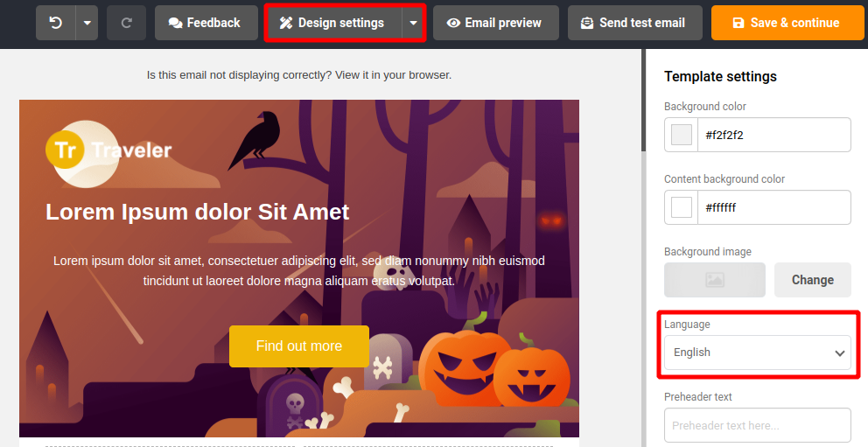Click the Traveler logo in email
This screenshot has width=868, height=447.
[x=108, y=150]
